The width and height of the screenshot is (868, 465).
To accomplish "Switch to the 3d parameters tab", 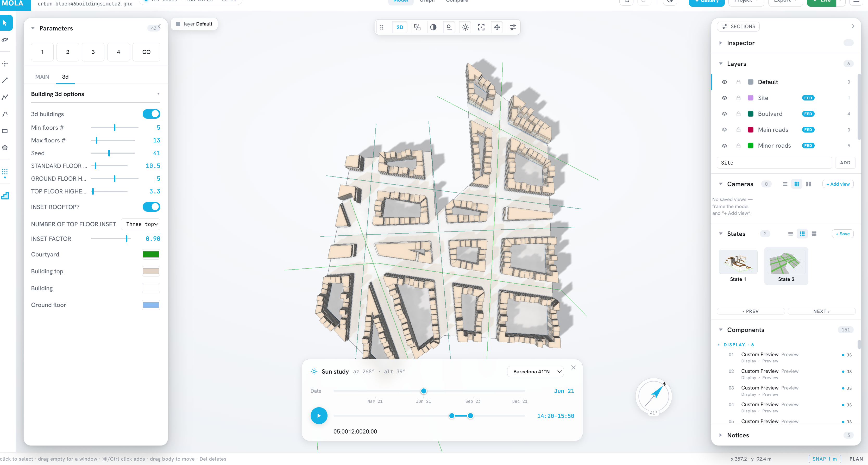I will 65,77.
